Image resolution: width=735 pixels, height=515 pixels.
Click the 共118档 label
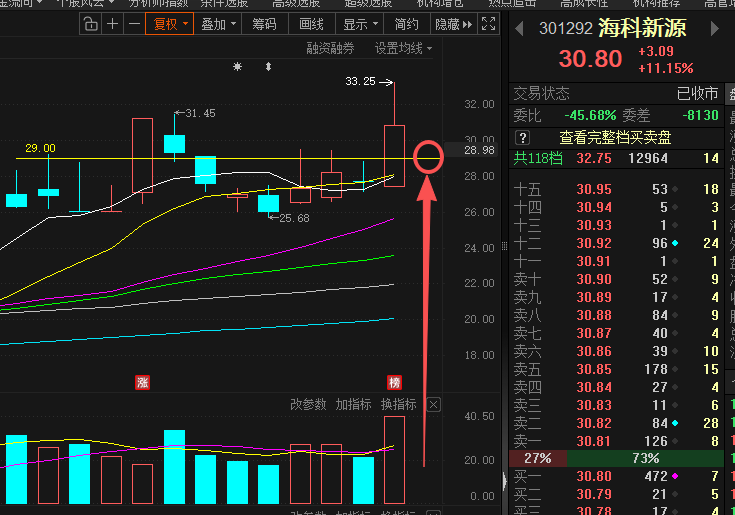tap(538, 158)
